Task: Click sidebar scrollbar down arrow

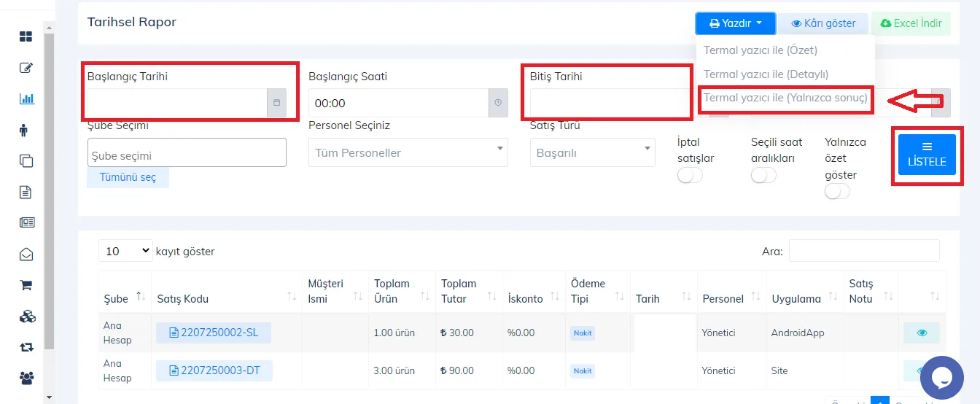Action: click(49, 397)
